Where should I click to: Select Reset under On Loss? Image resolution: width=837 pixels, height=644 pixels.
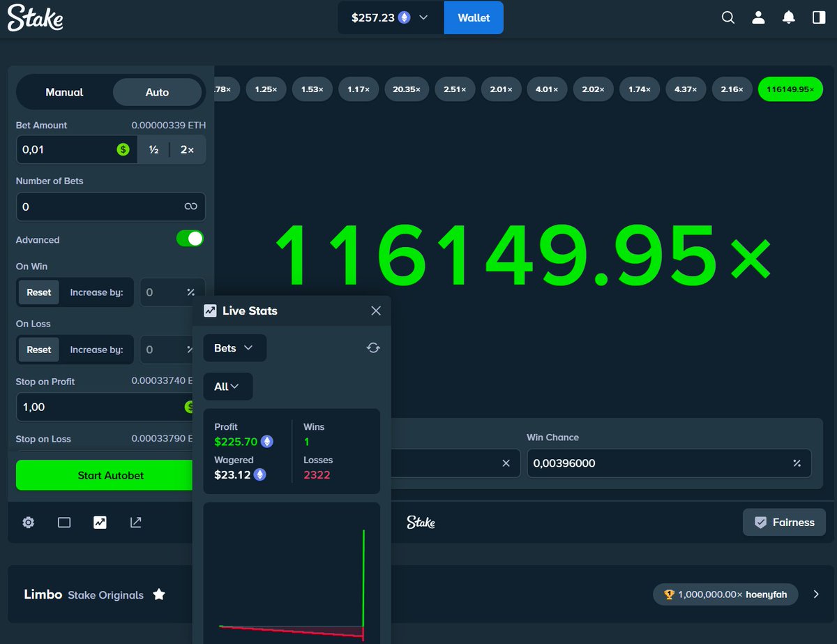[x=39, y=350]
